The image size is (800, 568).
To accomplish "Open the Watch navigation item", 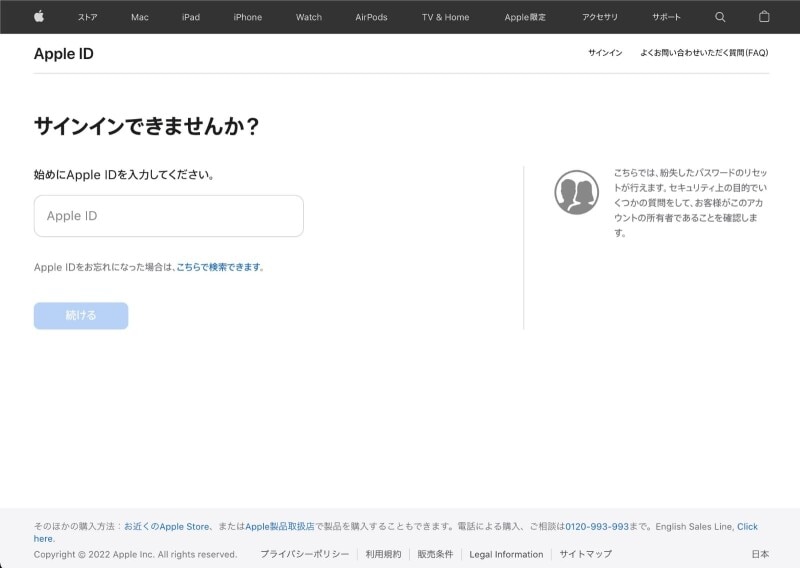I will tap(309, 17).
